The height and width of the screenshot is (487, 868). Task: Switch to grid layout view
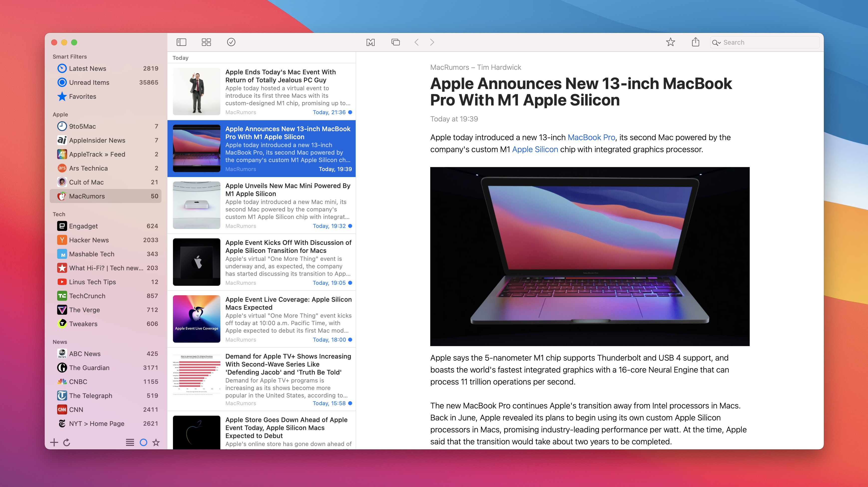[206, 42]
